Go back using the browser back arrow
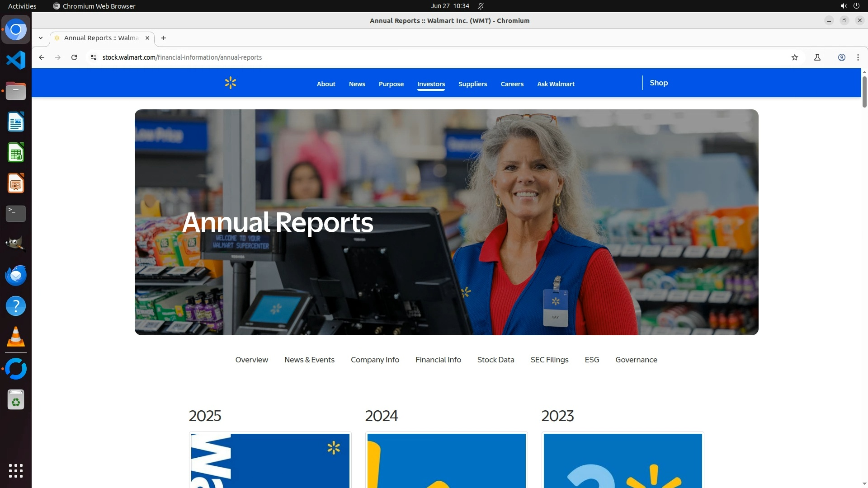Image resolution: width=868 pixels, height=488 pixels. click(x=42, y=57)
